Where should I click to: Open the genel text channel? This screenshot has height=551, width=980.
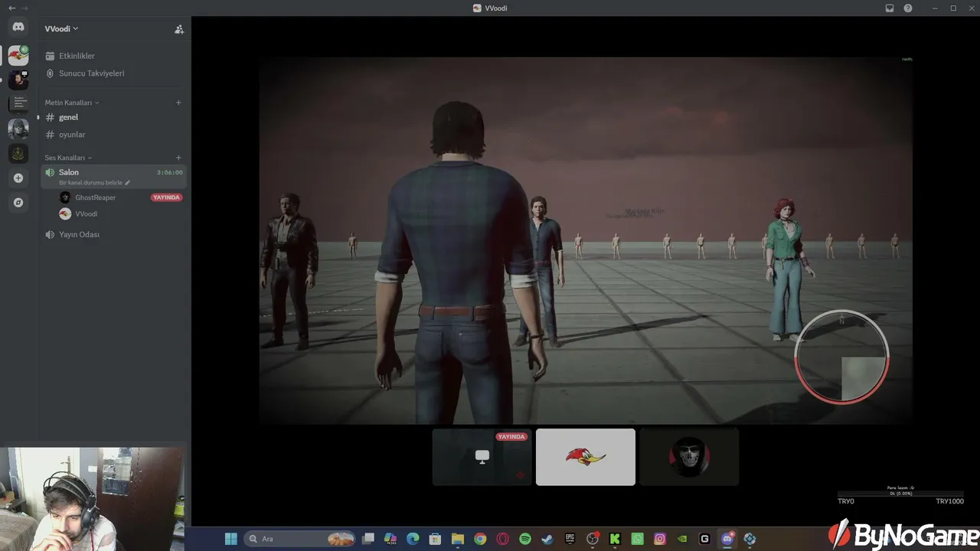(x=113, y=117)
